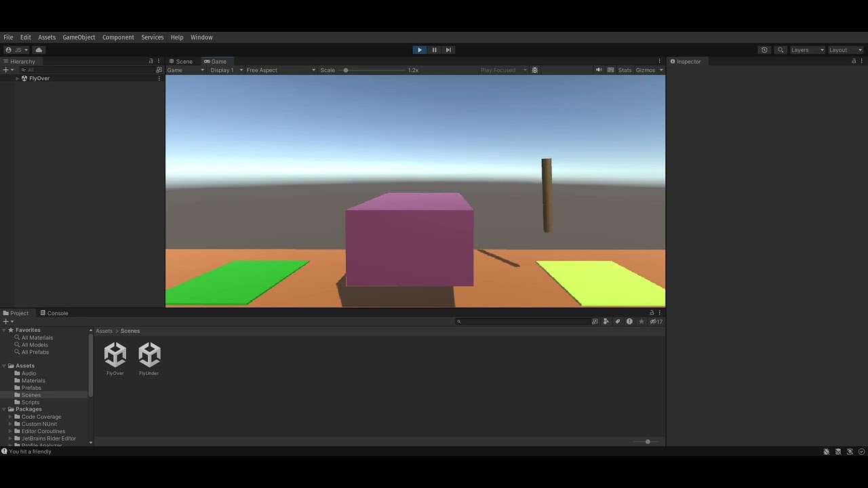Open the Undo History icon
Viewport: 868px width, 488px height.
pyautogui.click(x=764, y=49)
